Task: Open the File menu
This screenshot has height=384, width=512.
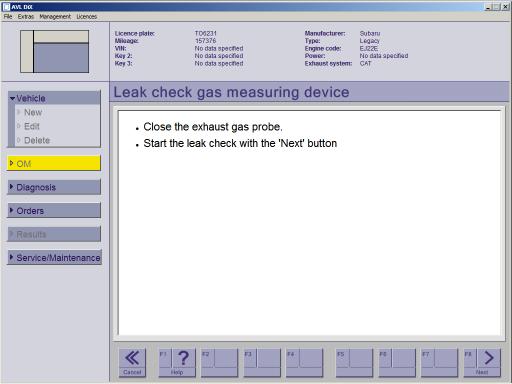Action: [x=8, y=16]
